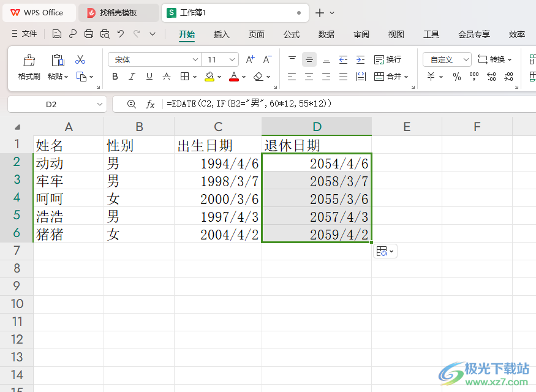The height and width of the screenshot is (392, 536).
Task: Center text horizontally
Action: point(309,77)
